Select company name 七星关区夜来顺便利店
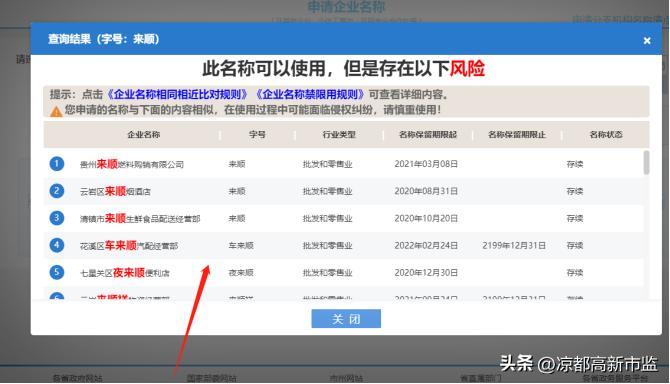The height and width of the screenshot is (384, 670). coord(124,273)
